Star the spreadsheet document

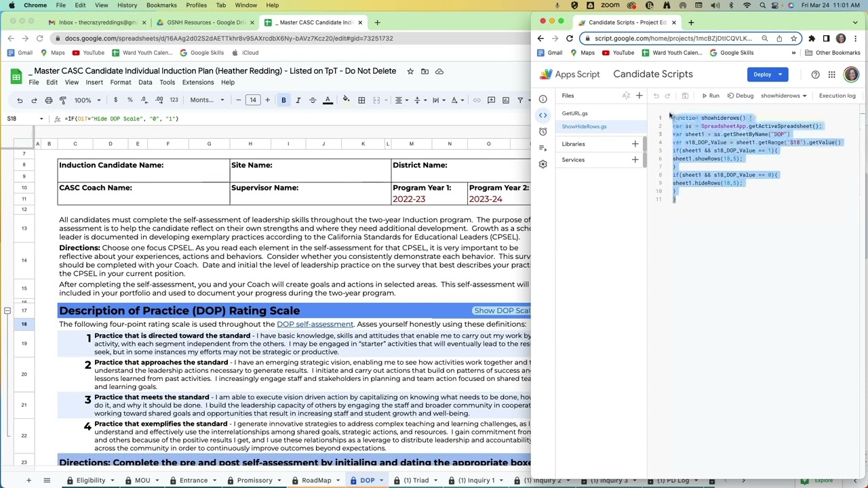(410, 71)
